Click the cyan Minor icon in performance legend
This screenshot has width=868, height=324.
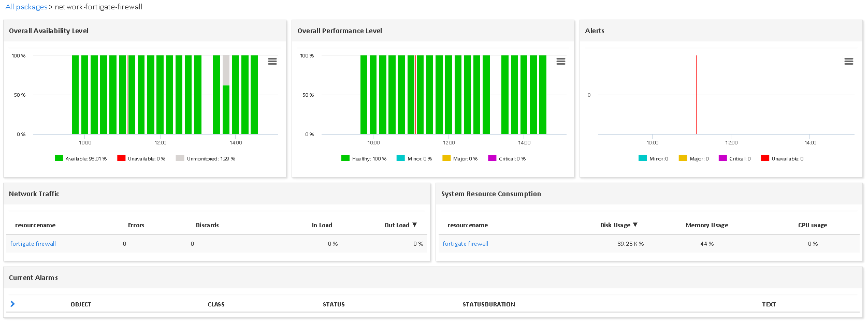click(x=400, y=158)
